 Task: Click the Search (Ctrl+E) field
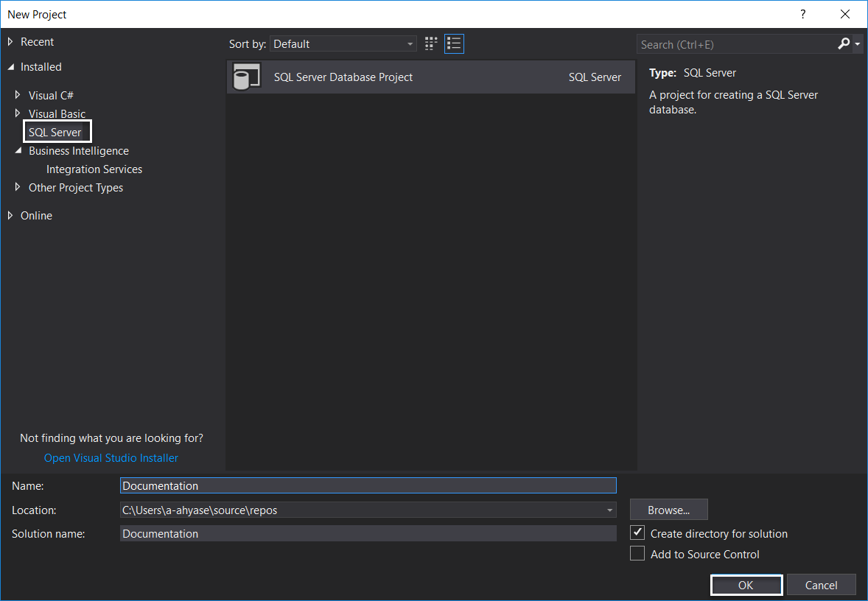point(736,44)
